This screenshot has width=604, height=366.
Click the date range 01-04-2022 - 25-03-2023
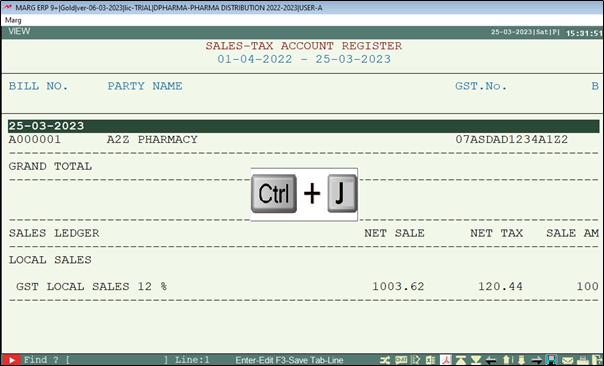tap(304, 59)
